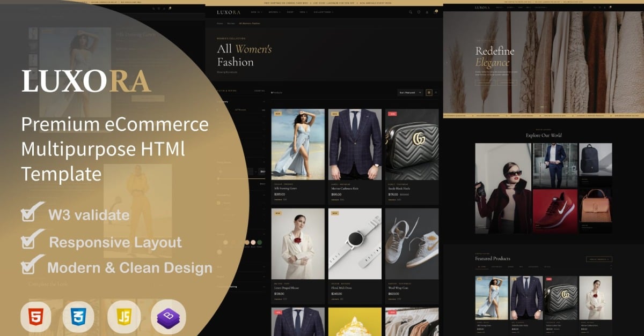644x336 pixels.
Task: Expand the Collections menu in fashion page
Action: [x=323, y=12]
